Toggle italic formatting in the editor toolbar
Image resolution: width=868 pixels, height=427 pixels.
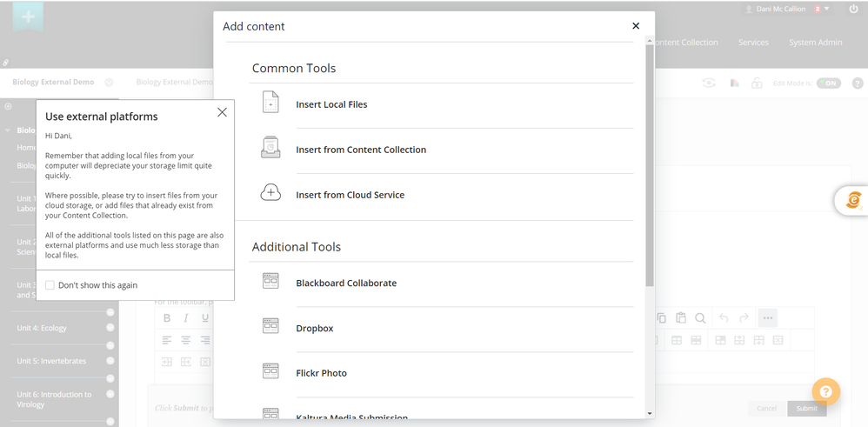point(186,318)
